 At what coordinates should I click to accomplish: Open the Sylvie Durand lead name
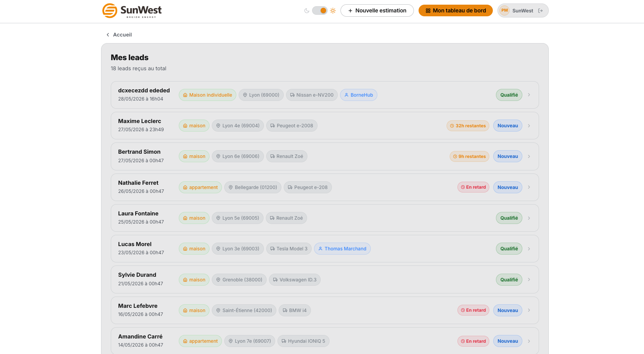(137, 275)
